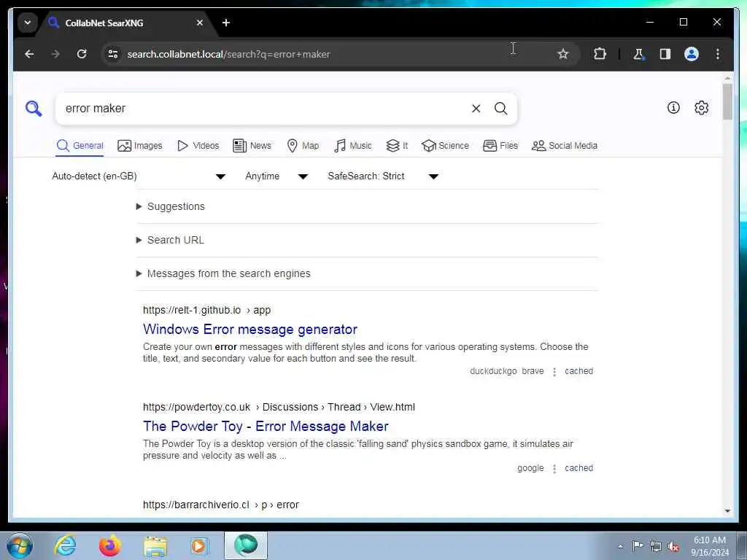The image size is (747, 560).
Task: Open The Powder Toy Error Message Maker
Action: click(266, 426)
